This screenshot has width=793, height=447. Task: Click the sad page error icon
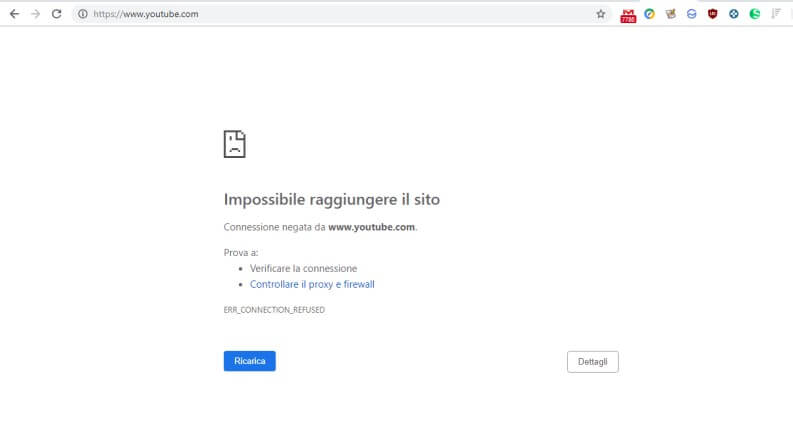235,144
